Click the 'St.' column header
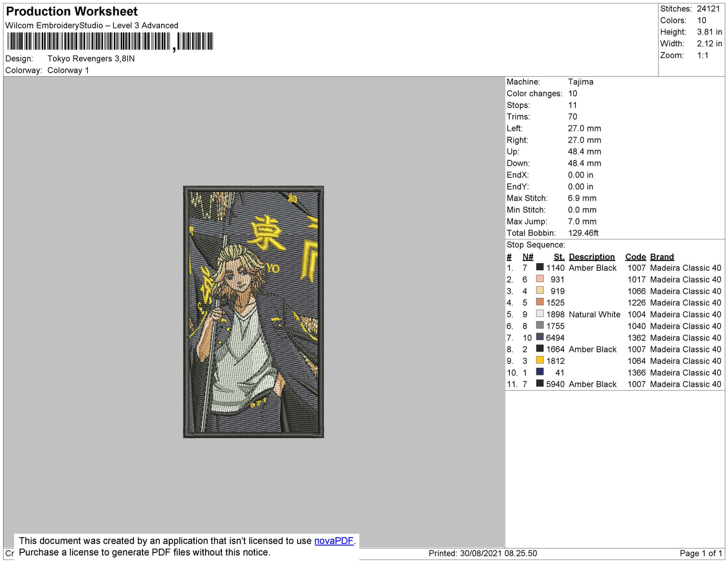This screenshot has width=728, height=563. point(559,257)
